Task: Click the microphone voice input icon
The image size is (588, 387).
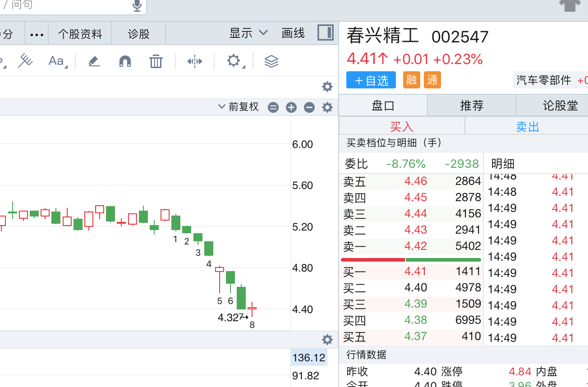Action: pos(137,5)
